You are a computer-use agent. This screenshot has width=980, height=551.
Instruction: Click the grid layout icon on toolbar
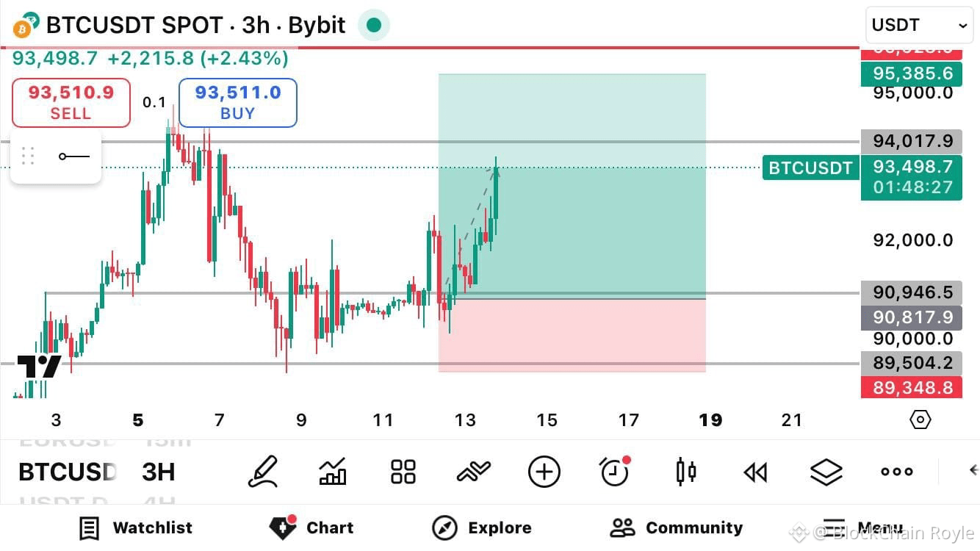pos(402,471)
